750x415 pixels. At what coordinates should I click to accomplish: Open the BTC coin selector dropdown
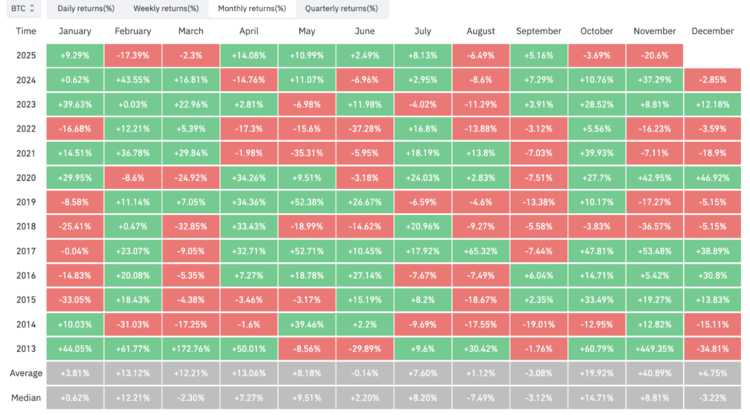[x=23, y=8]
